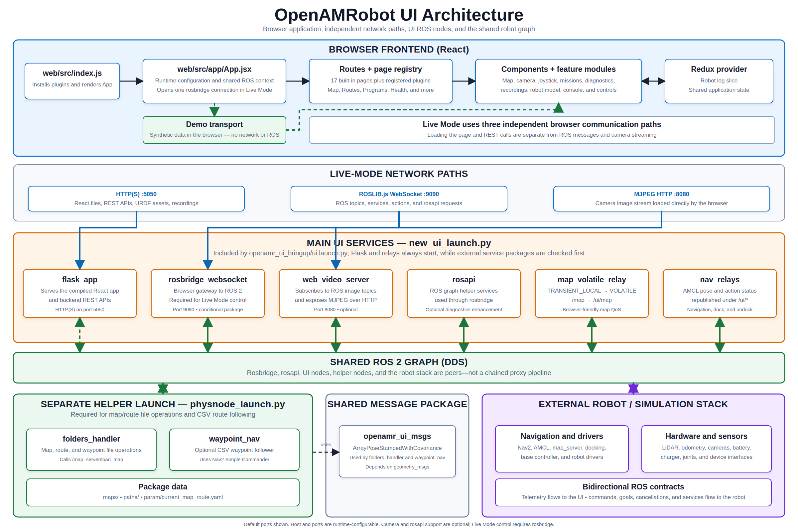Select 'React files, REST APIs, URDF assets' text
Screen dimensions: 798x532
click(136, 203)
